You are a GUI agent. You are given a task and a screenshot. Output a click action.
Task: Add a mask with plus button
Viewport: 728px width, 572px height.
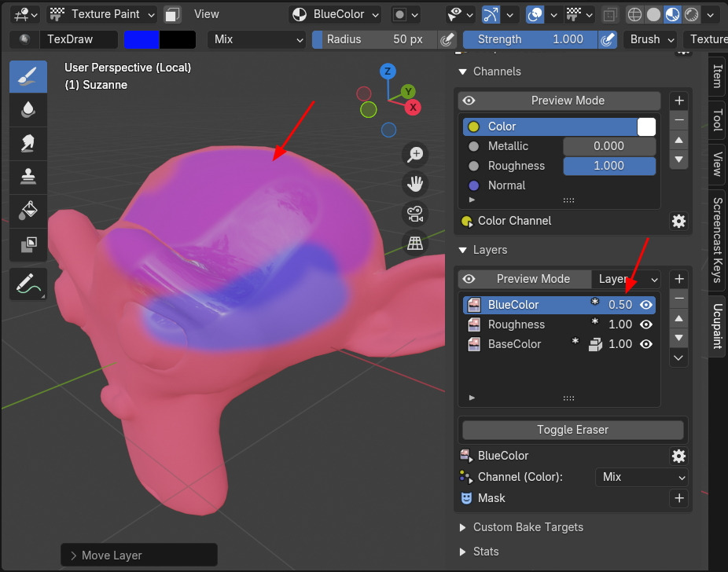pos(678,498)
